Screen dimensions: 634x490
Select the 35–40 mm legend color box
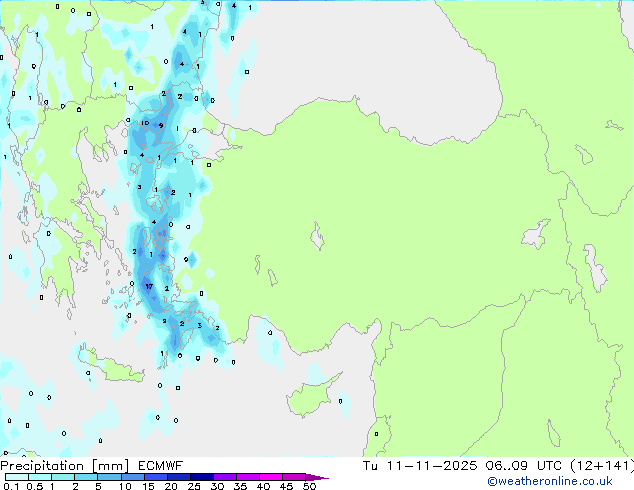(x=248, y=477)
